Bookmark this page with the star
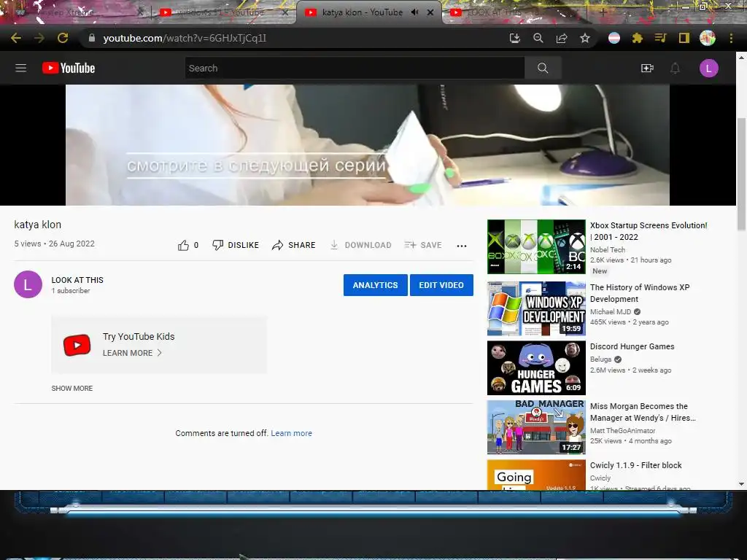 coord(585,38)
